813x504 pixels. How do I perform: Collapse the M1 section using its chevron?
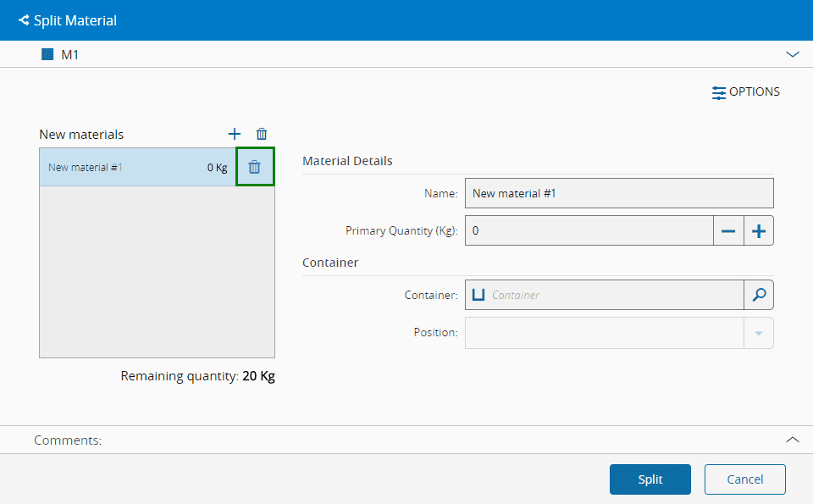point(793,54)
